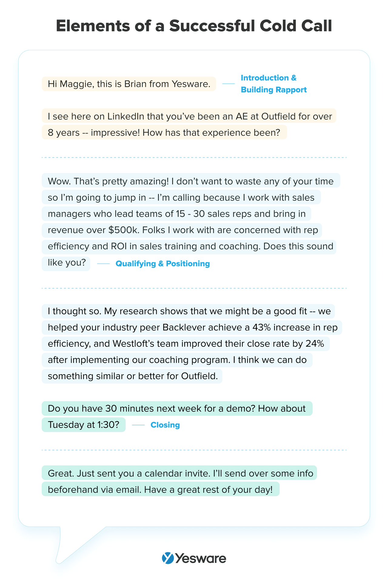Image resolution: width=388 pixels, height=588 pixels.
Task: Click the line about Westloft's close rate
Action: [x=186, y=344]
